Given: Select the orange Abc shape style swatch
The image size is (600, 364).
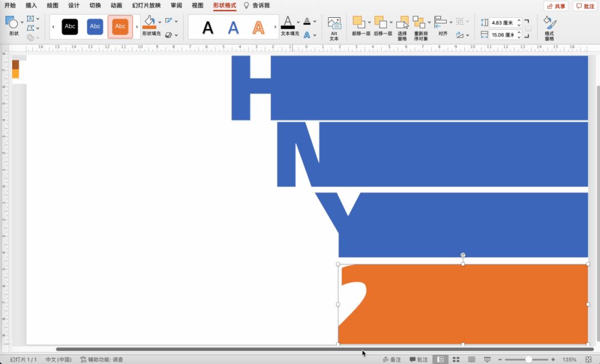Looking at the screenshot, I should 120,27.
